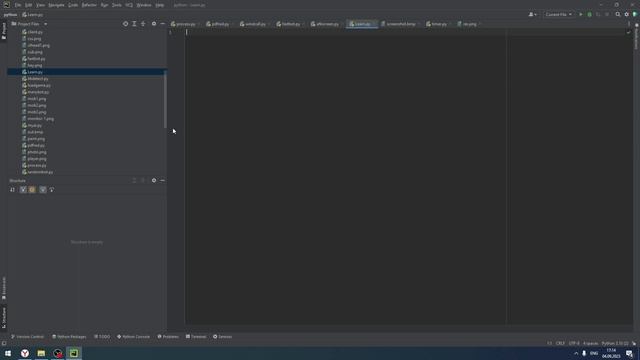Toggle tool window quick access in bottom-left corner
The width and height of the screenshot is (640, 360).
[4, 343]
